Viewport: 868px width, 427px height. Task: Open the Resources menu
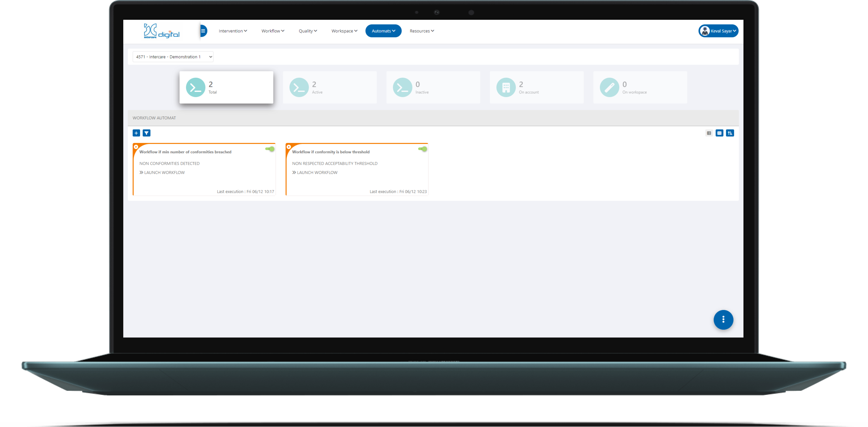pyautogui.click(x=422, y=31)
